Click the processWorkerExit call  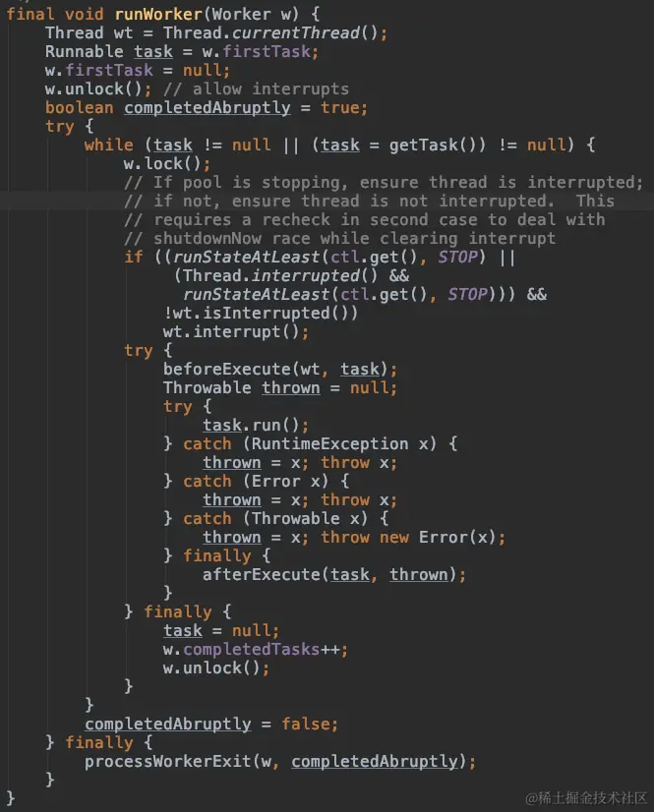(280, 761)
